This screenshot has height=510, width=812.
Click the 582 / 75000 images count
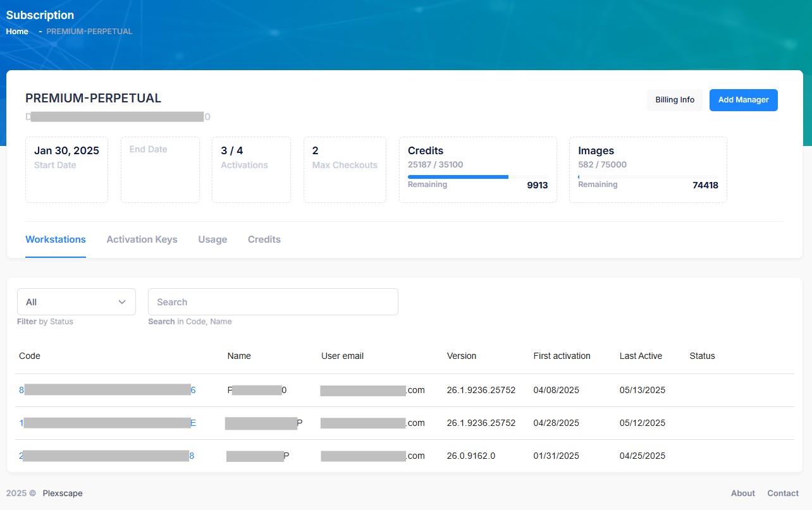tap(603, 164)
